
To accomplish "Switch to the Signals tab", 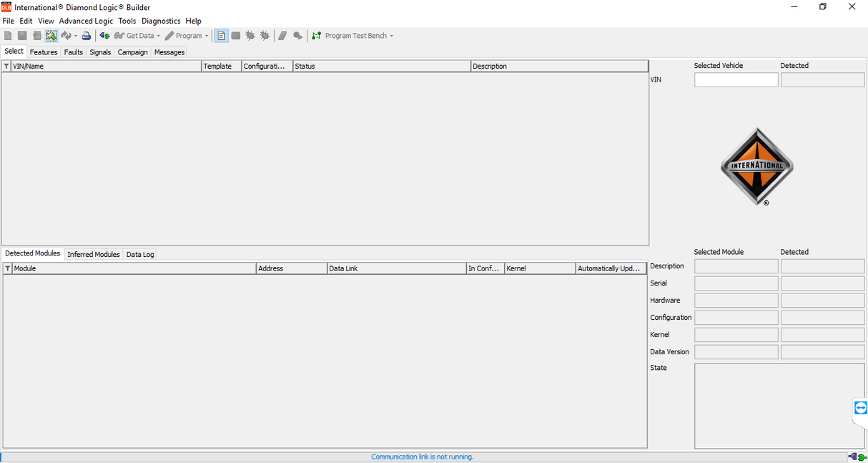I will tap(100, 52).
